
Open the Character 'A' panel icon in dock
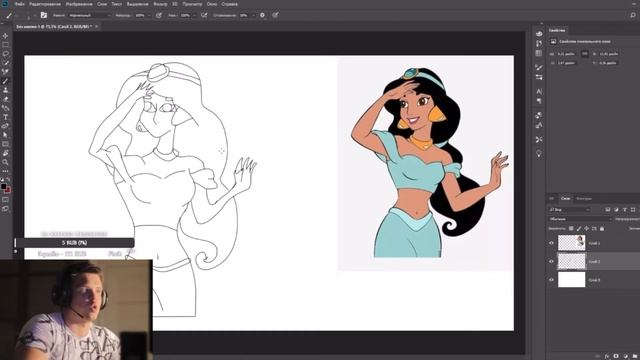click(x=539, y=91)
